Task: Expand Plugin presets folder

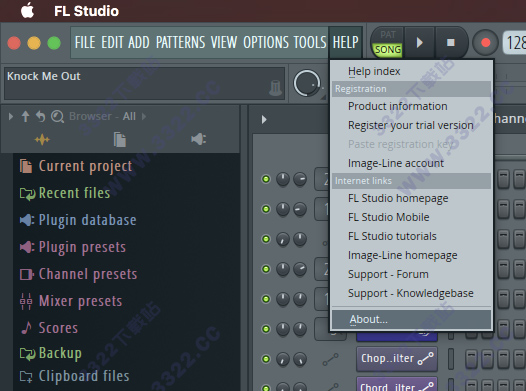Action: [x=72, y=247]
